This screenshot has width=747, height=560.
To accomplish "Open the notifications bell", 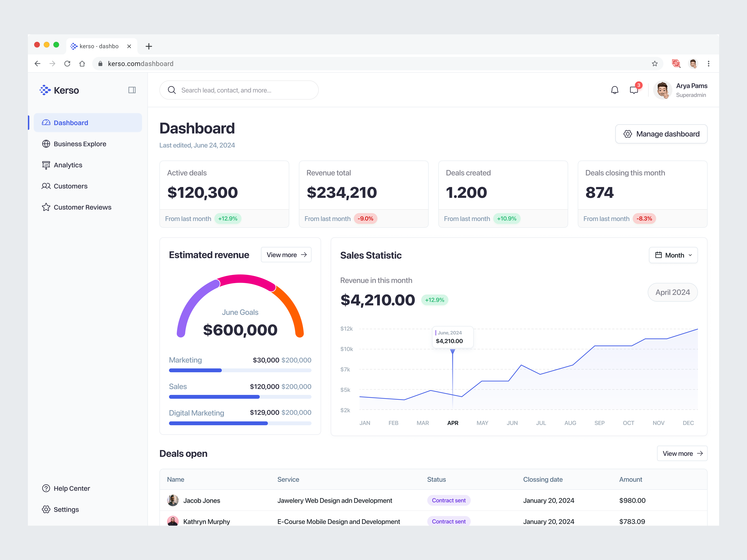I will point(615,90).
